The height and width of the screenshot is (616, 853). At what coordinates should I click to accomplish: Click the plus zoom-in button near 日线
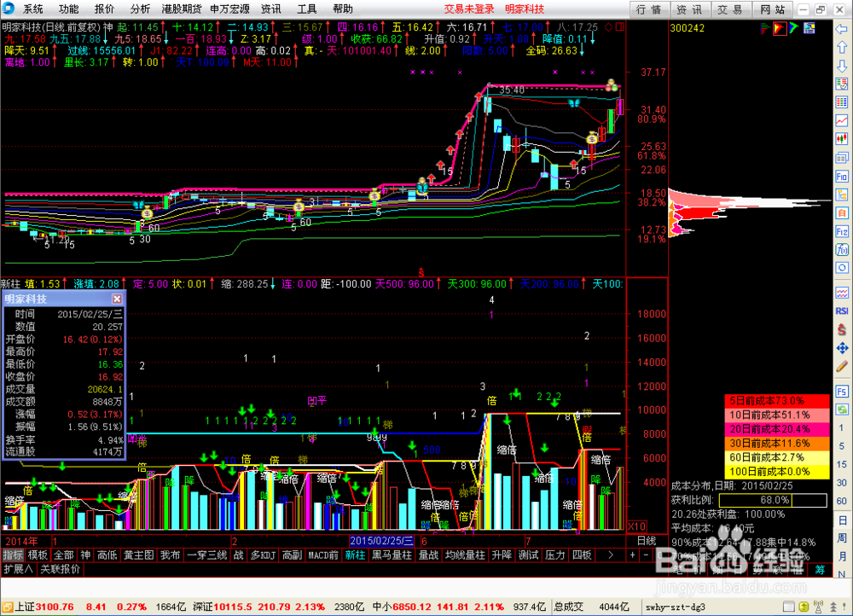click(632, 555)
